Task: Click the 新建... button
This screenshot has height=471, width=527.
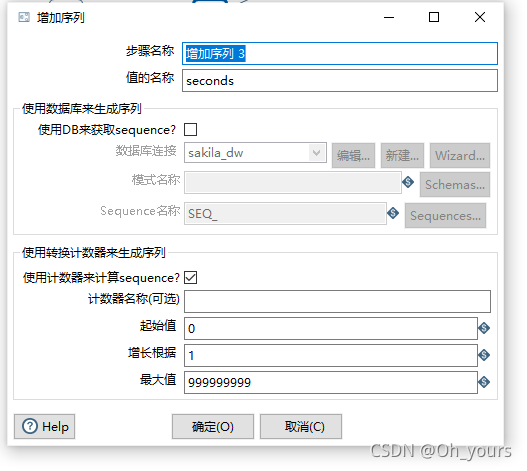Action: [x=402, y=155]
